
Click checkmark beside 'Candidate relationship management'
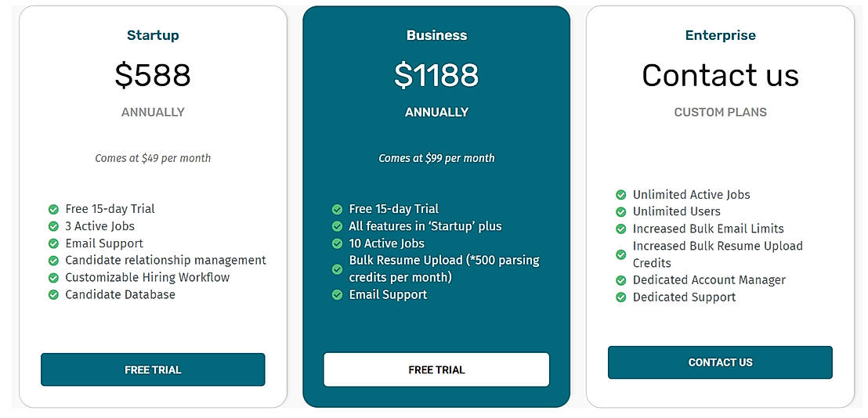click(53, 261)
